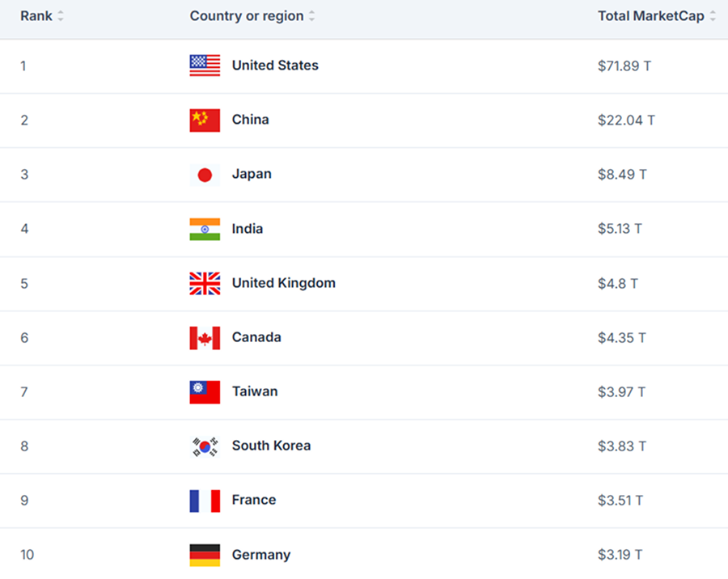The height and width of the screenshot is (579, 728).
Task: Click the United States flag icon
Action: click(205, 66)
